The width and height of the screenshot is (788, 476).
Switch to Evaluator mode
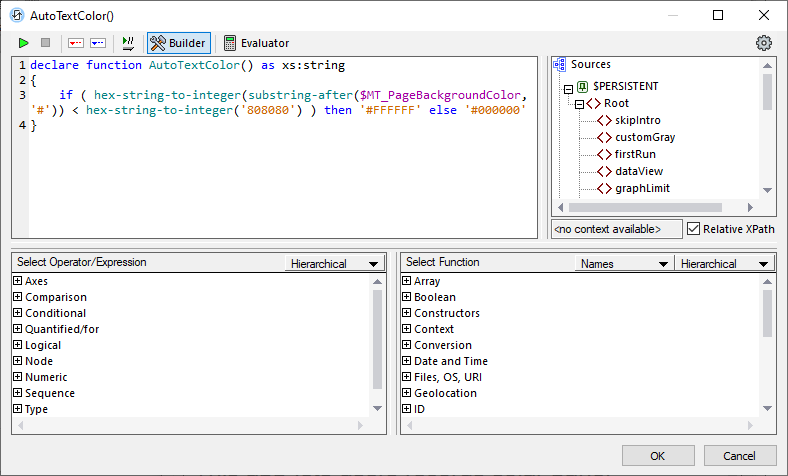point(256,43)
